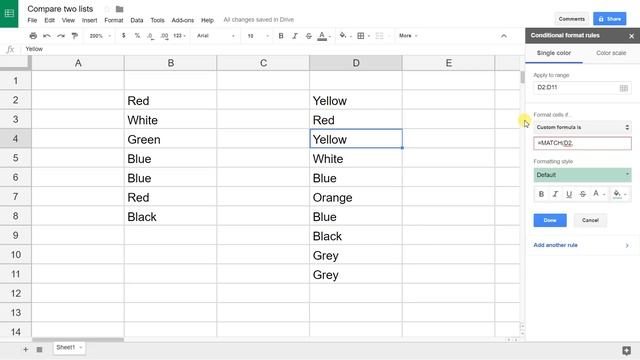This screenshot has height=360, width=640.
Task: Toggle strikethrough in main toolbar
Action: [309, 36]
